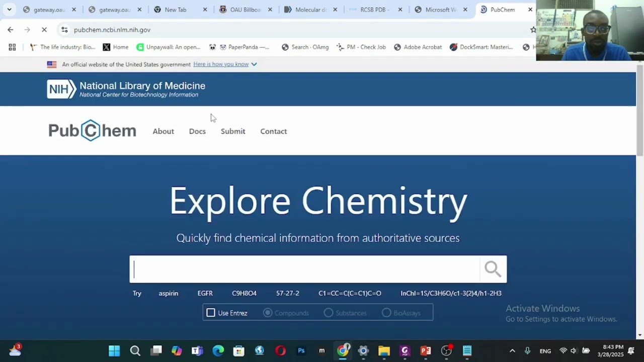The height and width of the screenshot is (362, 644).
Task: Open Task View in taskbar
Action: pos(156,350)
